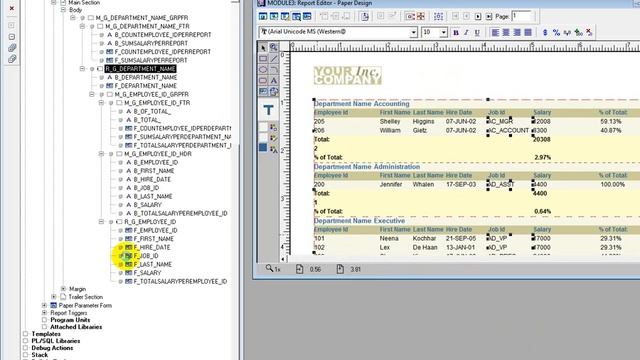Select Debug Actions node
This screenshot has width=640, height=360.
click(x=52, y=348)
